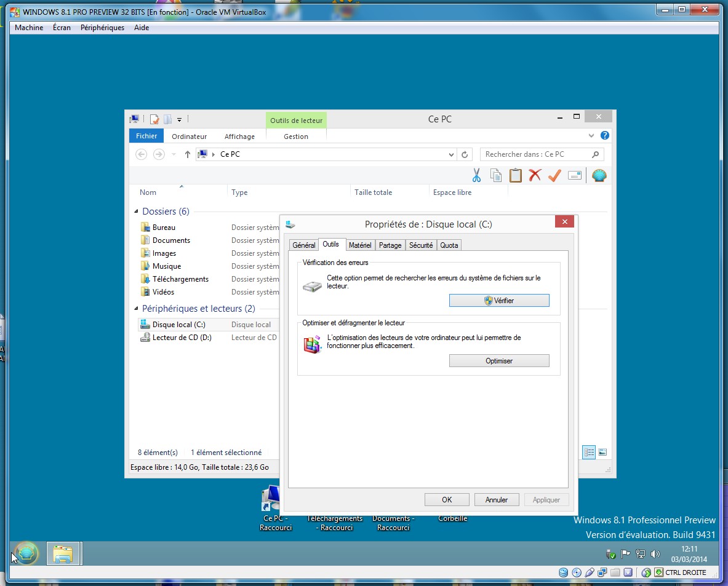The height and width of the screenshot is (586, 728).
Task: Click VirtualBox mouse integration status icon
Action: [x=646, y=572]
